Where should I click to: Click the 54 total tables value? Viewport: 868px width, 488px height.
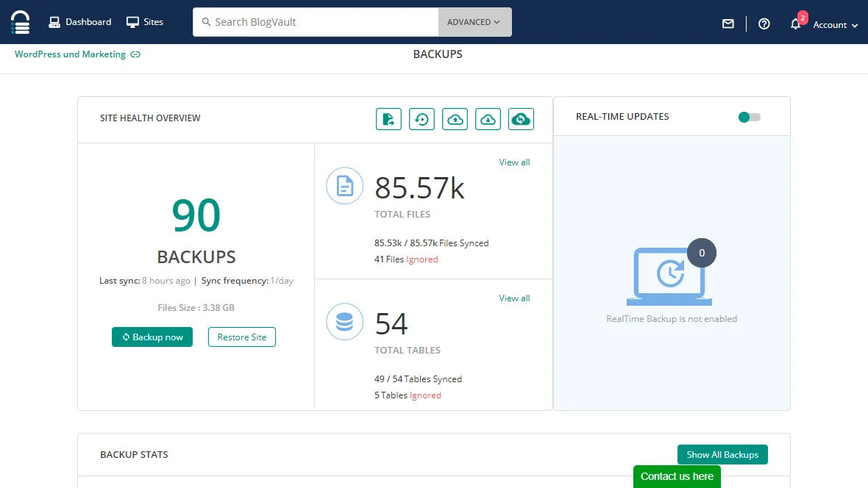point(391,323)
